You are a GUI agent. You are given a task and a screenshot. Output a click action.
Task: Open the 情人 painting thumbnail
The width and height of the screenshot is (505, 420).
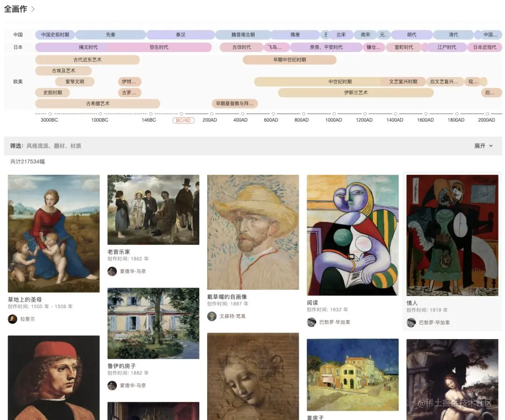(x=452, y=235)
